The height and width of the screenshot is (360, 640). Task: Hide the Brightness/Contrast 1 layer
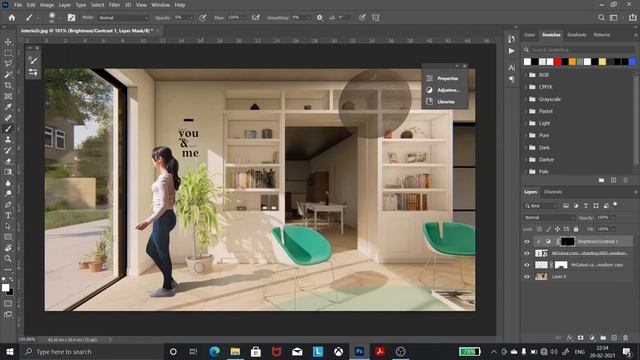(x=527, y=242)
